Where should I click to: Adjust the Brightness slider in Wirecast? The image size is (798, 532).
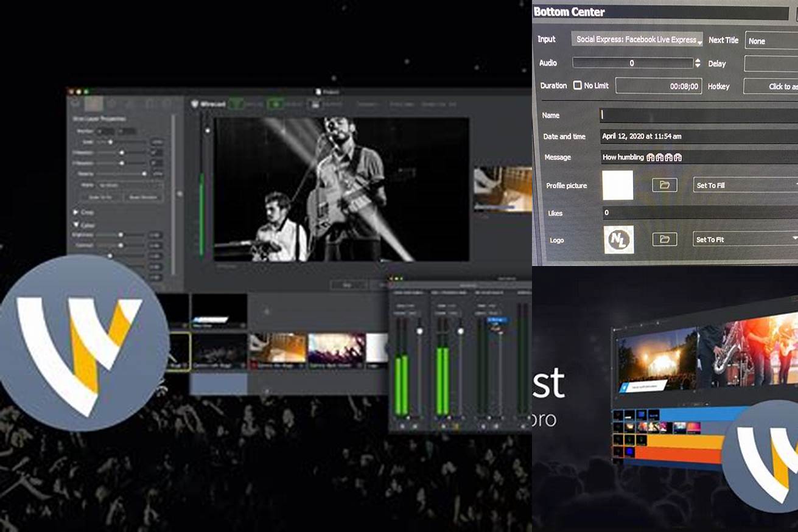pyautogui.click(x=121, y=234)
